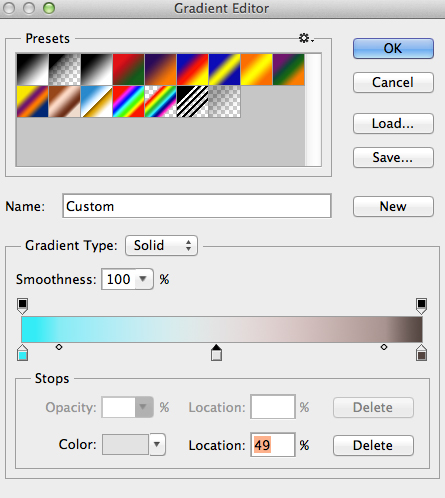This screenshot has width=445, height=498.
Task: Cancel the Gradient Editor dialog
Action: (393, 82)
